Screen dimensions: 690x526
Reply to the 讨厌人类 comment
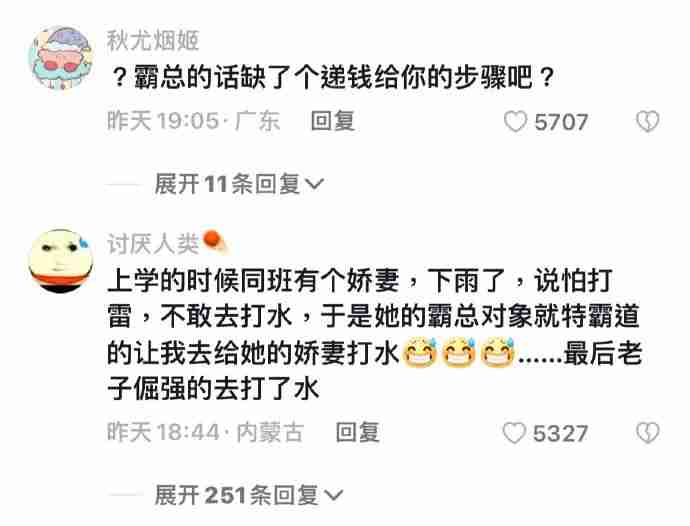(x=357, y=433)
